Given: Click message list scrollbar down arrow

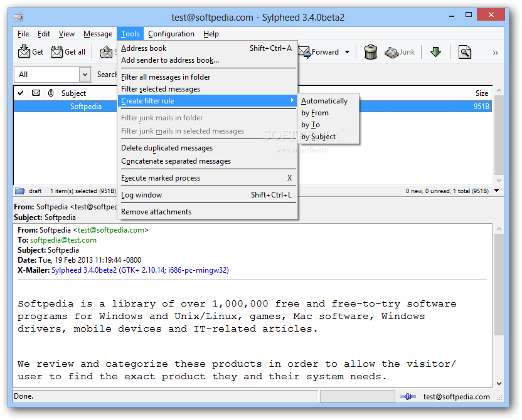Looking at the screenshot, I should [499, 181].
